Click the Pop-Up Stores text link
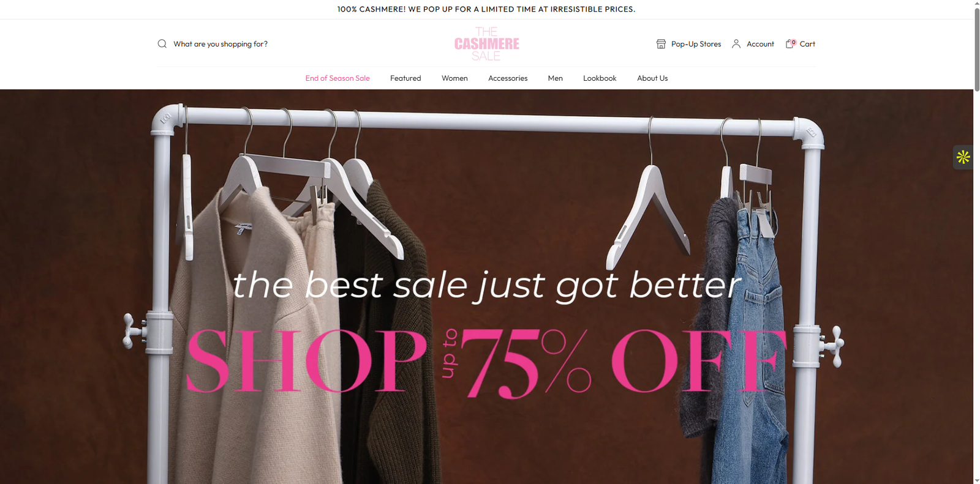This screenshot has width=980, height=484. pyautogui.click(x=696, y=44)
